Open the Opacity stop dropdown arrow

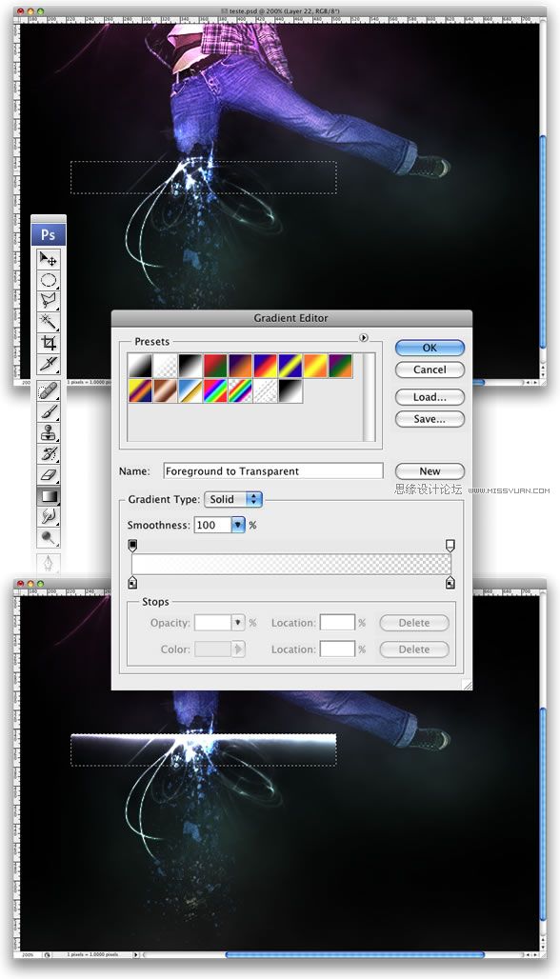[238, 623]
